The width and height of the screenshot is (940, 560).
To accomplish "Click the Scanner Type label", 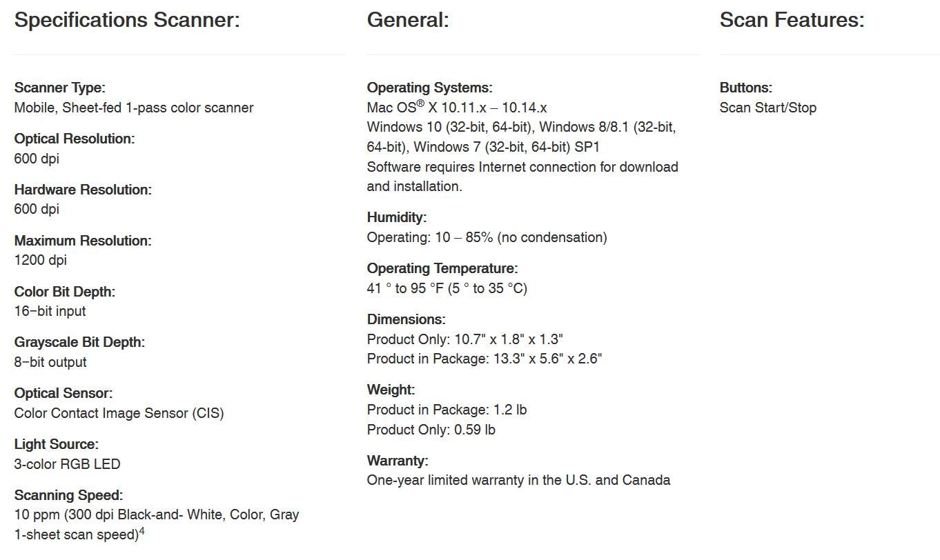I will click(59, 88).
